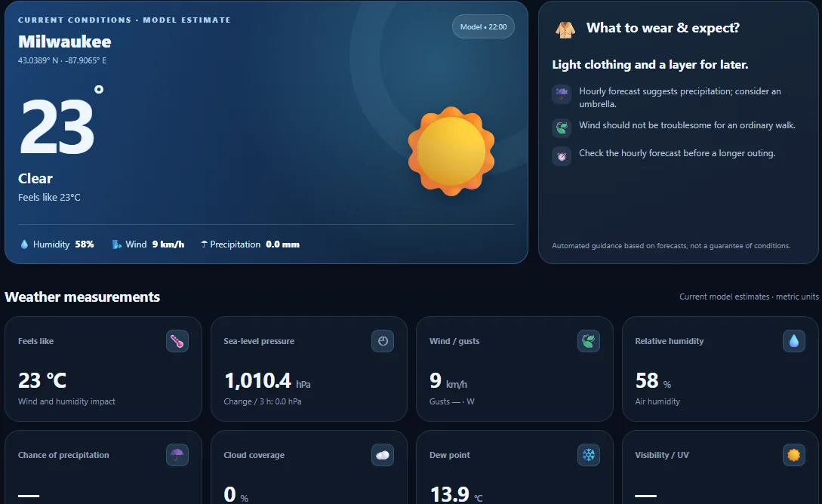The width and height of the screenshot is (822, 504).
Task: Click the large 23 temperature reading
Action: [x=57, y=126]
